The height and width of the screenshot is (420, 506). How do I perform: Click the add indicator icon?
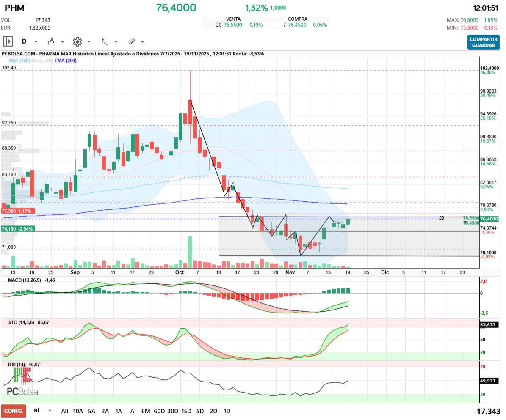[x=105, y=41]
